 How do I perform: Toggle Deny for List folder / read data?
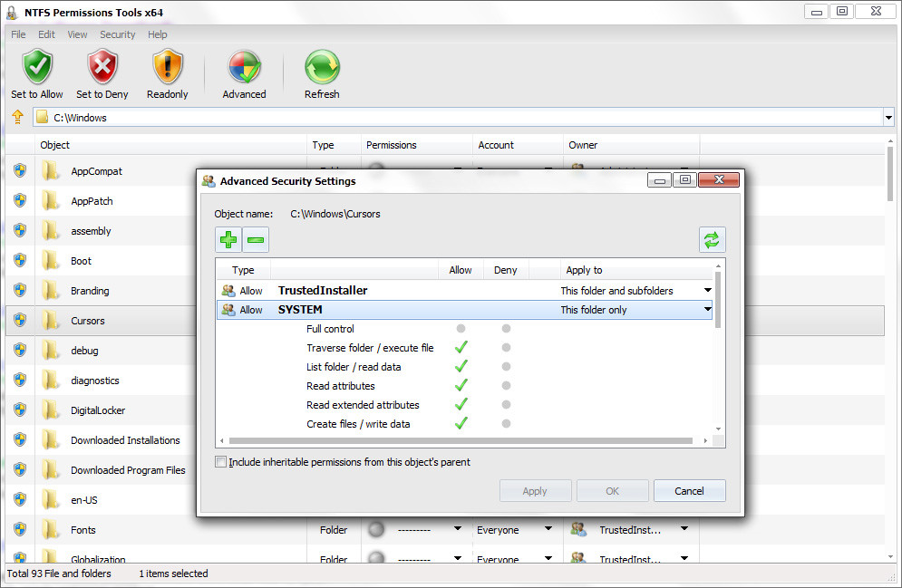coord(506,367)
